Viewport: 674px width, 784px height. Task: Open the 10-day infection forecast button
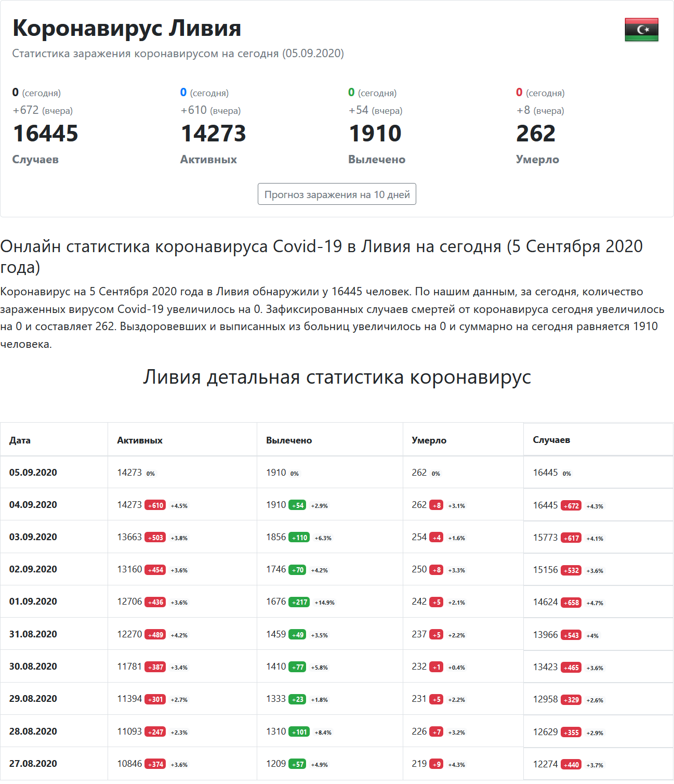337,194
